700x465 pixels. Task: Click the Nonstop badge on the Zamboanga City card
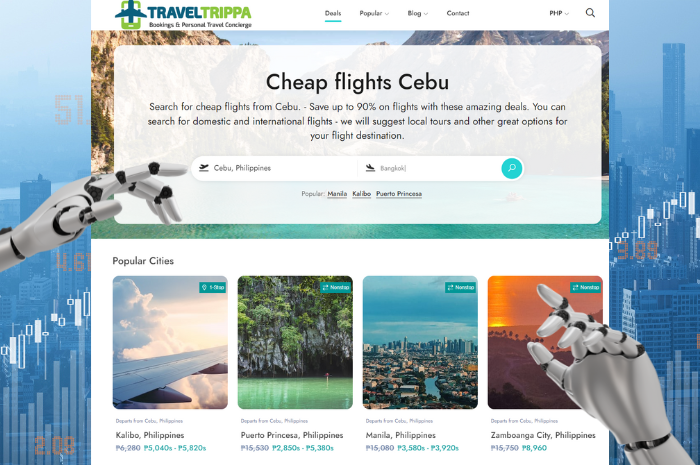(x=586, y=287)
